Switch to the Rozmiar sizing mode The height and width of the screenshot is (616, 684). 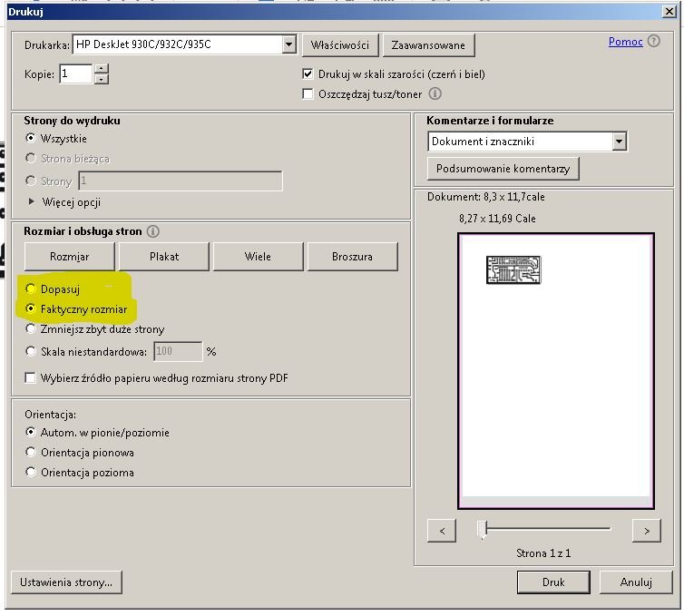69,257
